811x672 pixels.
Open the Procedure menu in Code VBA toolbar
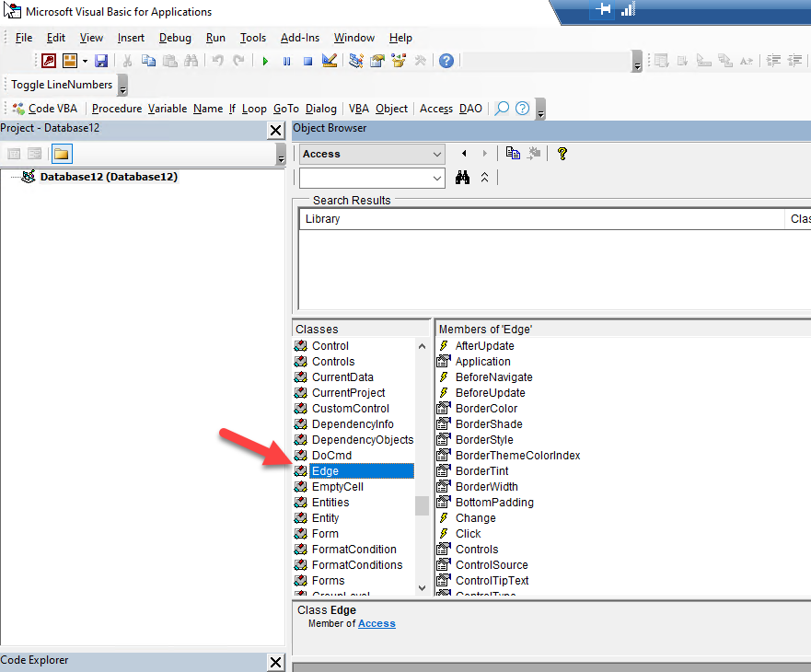tap(117, 109)
